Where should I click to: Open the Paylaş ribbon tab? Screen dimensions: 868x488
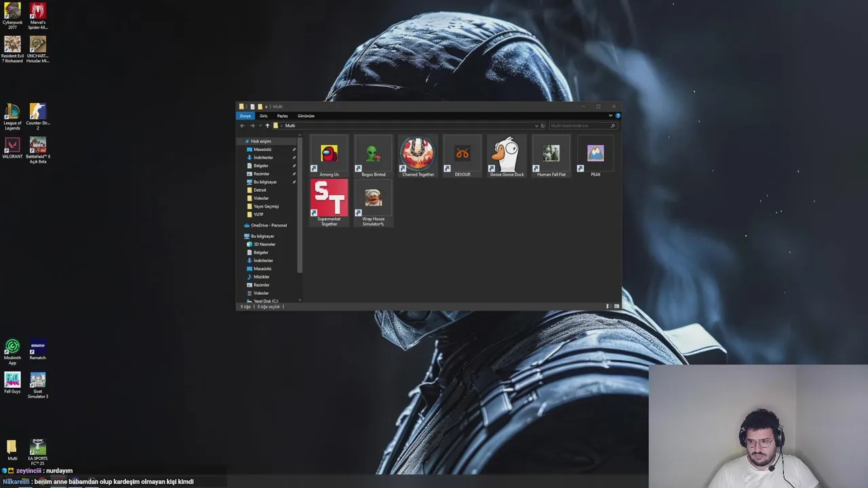(x=283, y=116)
